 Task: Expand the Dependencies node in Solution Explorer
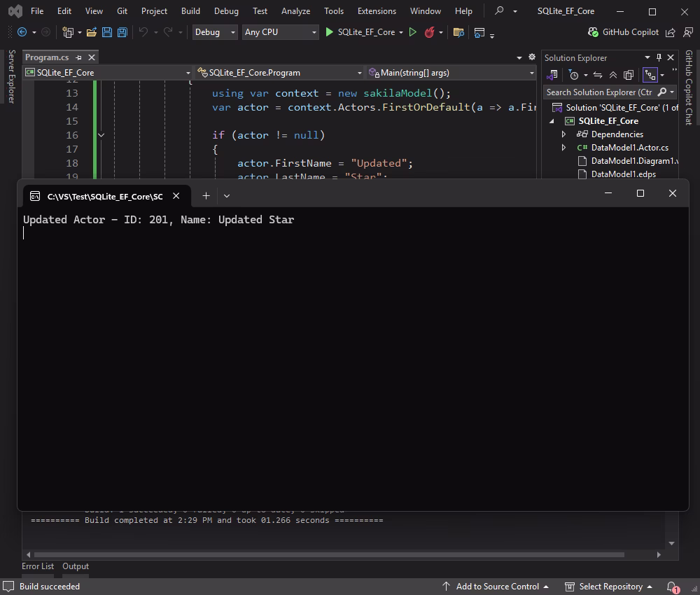[x=563, y=134]
